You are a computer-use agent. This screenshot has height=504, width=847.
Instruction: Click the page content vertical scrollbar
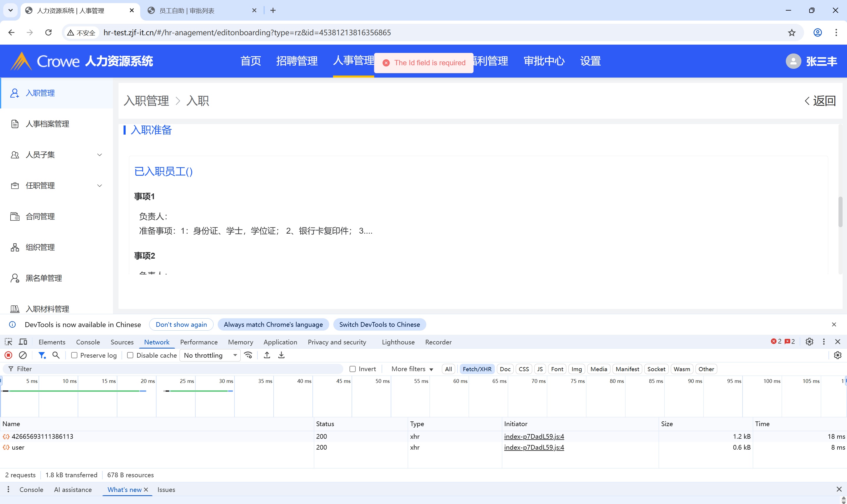coord(840,212)
